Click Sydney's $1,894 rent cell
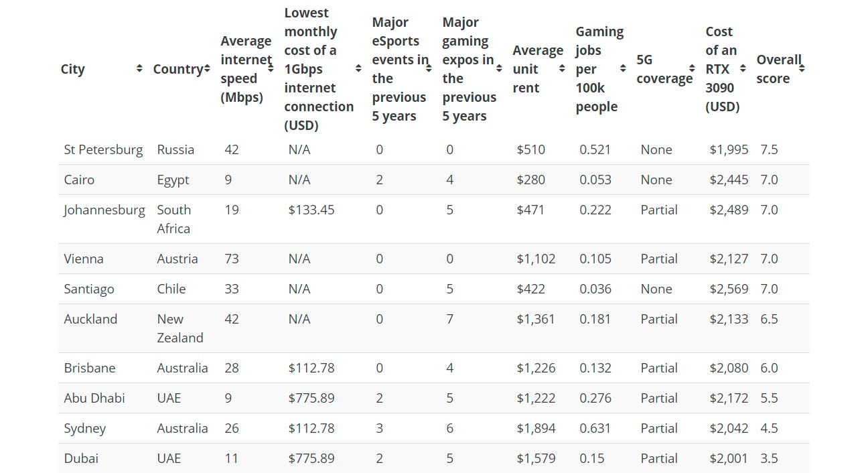Viewport: 868px width, 473px height. pos(536,428)
